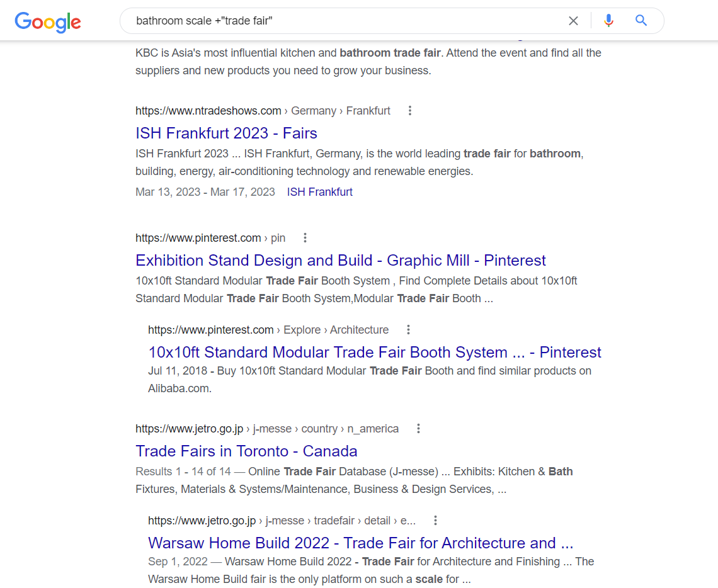
Task: Open three-dot menu for jetro tradefair detail result
Action: pyautogui.click(x=435, y=521)
